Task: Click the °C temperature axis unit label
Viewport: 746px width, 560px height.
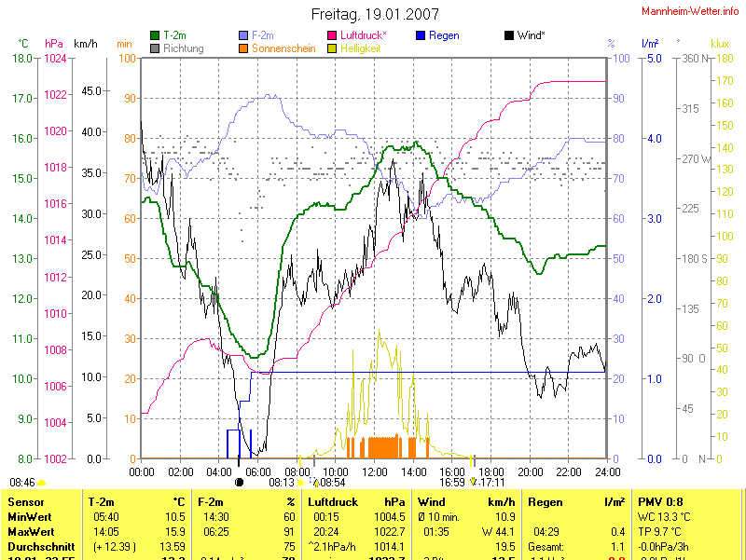Action: click(23, 44)
